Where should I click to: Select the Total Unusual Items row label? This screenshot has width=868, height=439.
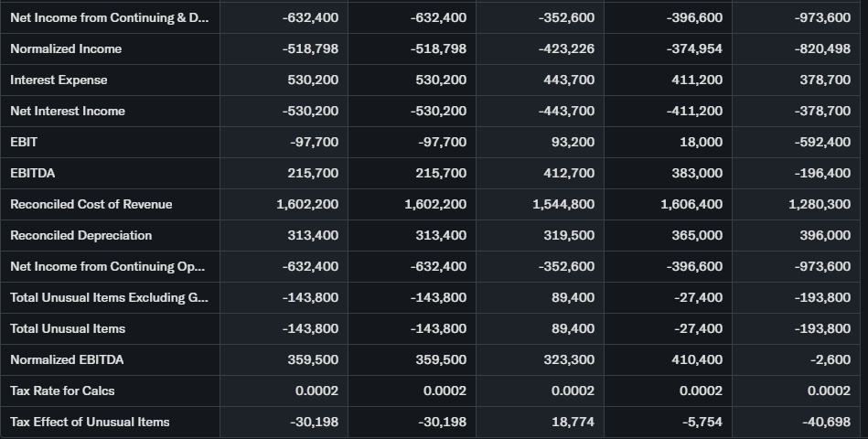click(x=68, y=328)
